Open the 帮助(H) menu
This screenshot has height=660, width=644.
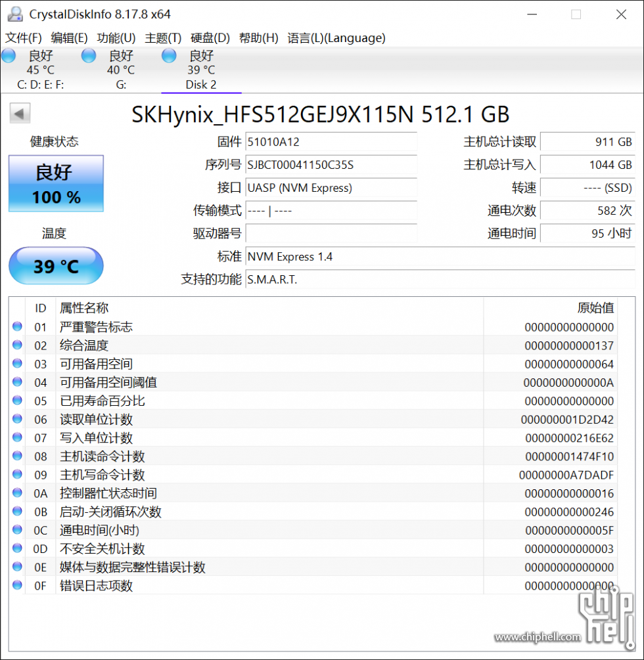click(x=259, y=38)
